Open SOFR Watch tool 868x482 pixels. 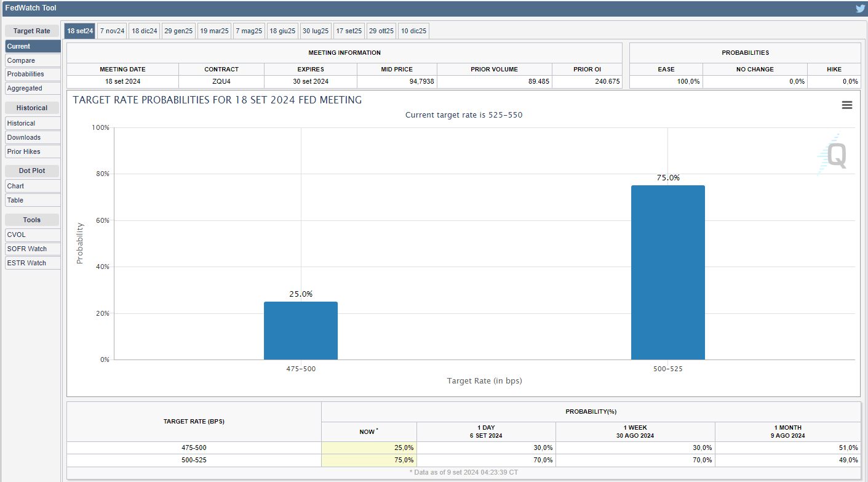pyautogui.click(x=33, y=249)
